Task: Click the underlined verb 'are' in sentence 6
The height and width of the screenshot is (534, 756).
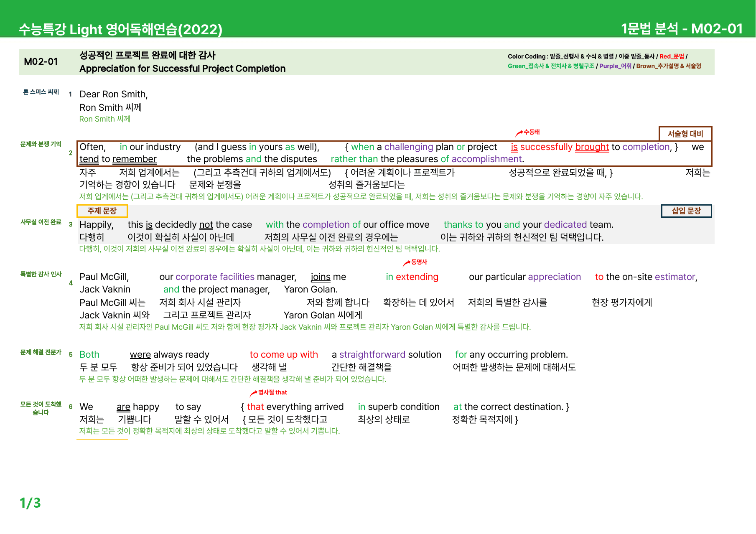Action: point(123,407)
